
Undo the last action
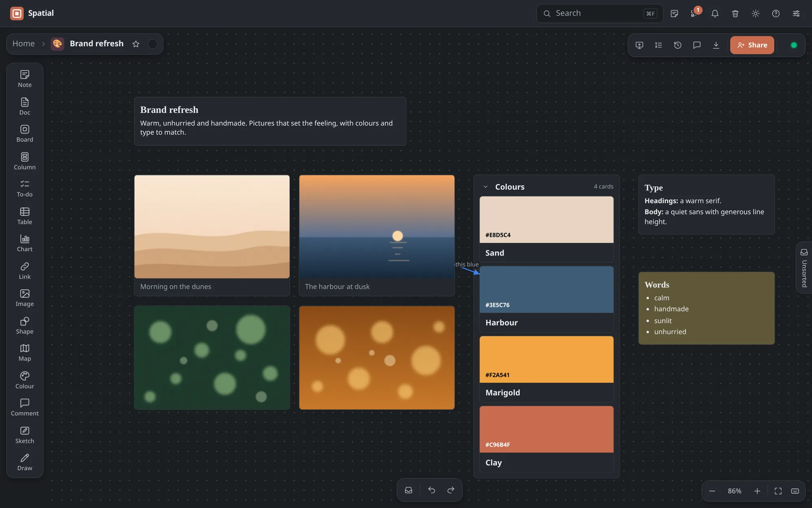pyautogui.click(x=432, y=490)
